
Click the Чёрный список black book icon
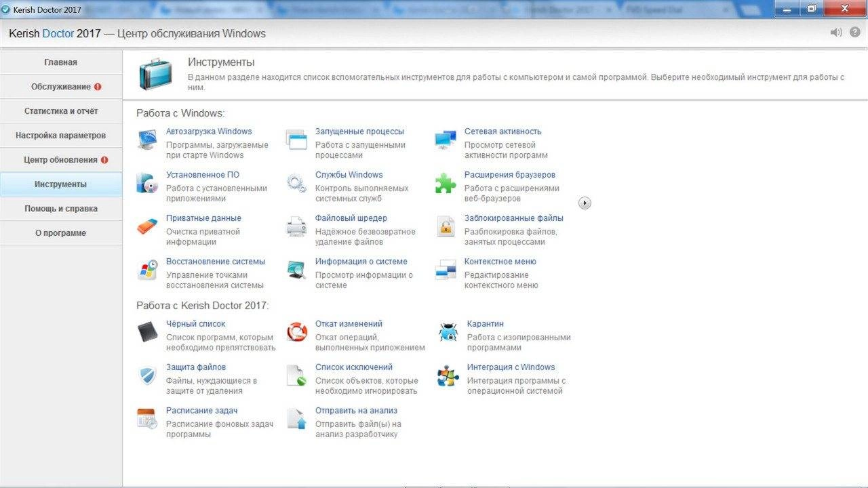[x=147, y=332]
